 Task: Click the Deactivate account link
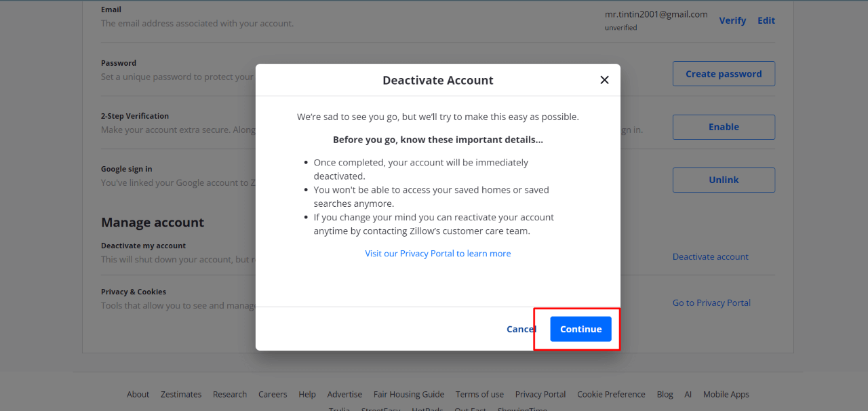[711, 256]
